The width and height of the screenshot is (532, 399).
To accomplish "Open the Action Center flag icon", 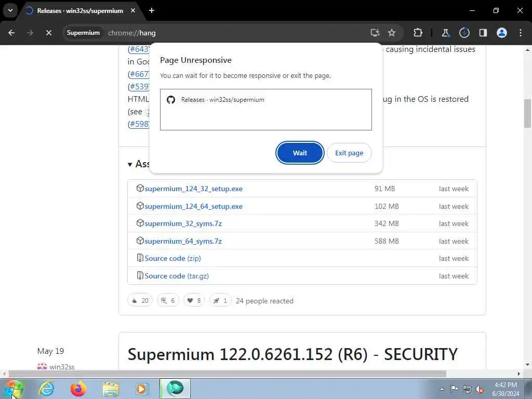I will click(x=454, y=389).
